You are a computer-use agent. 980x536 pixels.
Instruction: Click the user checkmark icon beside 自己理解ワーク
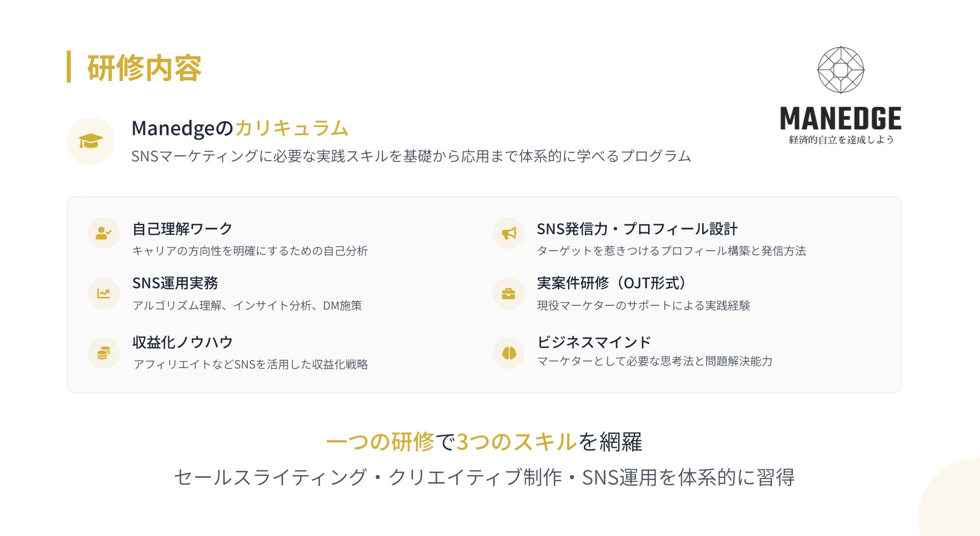[104, 233]
